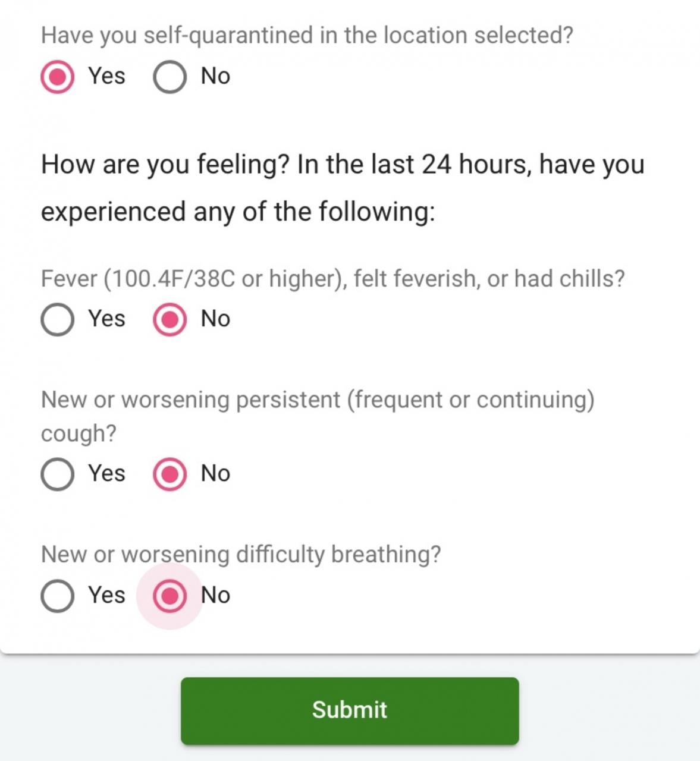700x761 pixels.
Task: Choose No radio for fever or chills
Action: pos(169,319)
